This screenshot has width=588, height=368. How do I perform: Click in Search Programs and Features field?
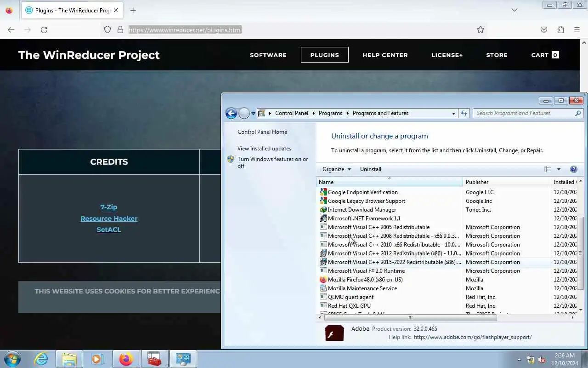(x=524, y=113)
